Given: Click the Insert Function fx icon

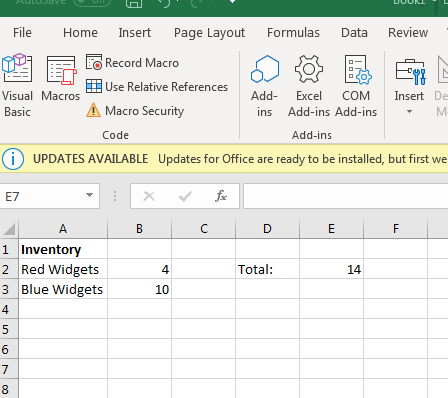Looking at the screenshot, I should pos(221,196).
